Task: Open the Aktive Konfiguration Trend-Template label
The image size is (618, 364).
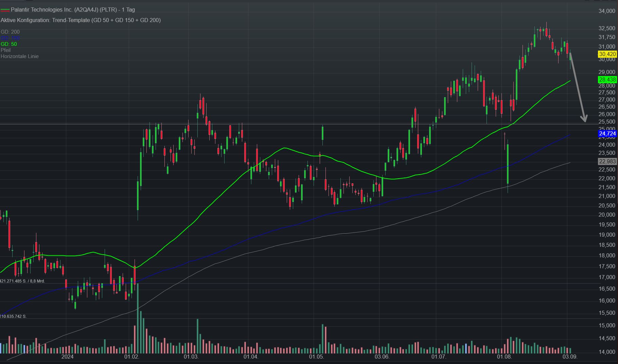Action: [x=81, y=20]
